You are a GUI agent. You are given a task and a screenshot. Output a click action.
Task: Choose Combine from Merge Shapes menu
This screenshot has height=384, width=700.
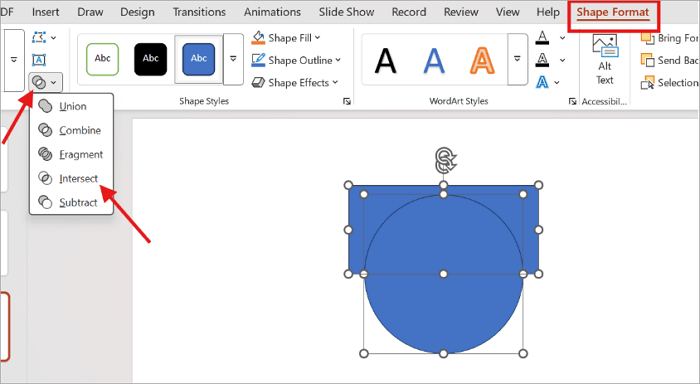(71, 130)
